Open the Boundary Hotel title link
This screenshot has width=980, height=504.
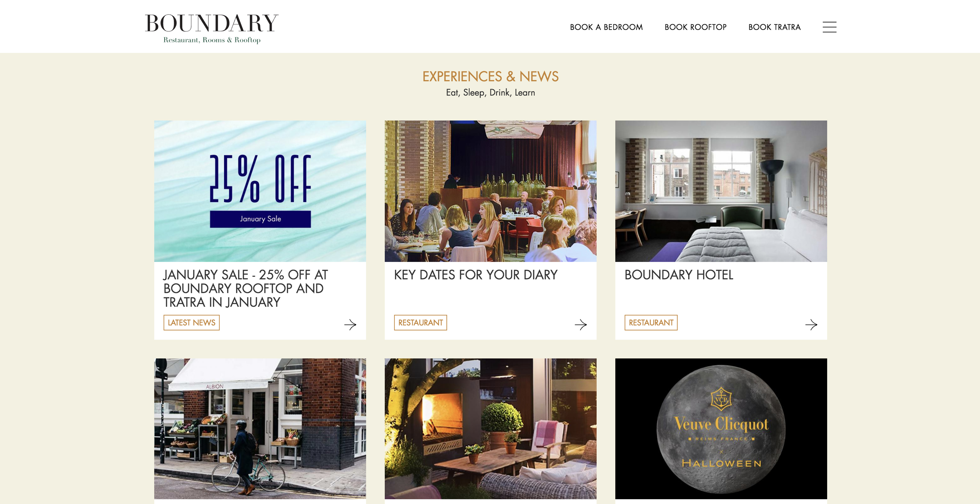679,275
